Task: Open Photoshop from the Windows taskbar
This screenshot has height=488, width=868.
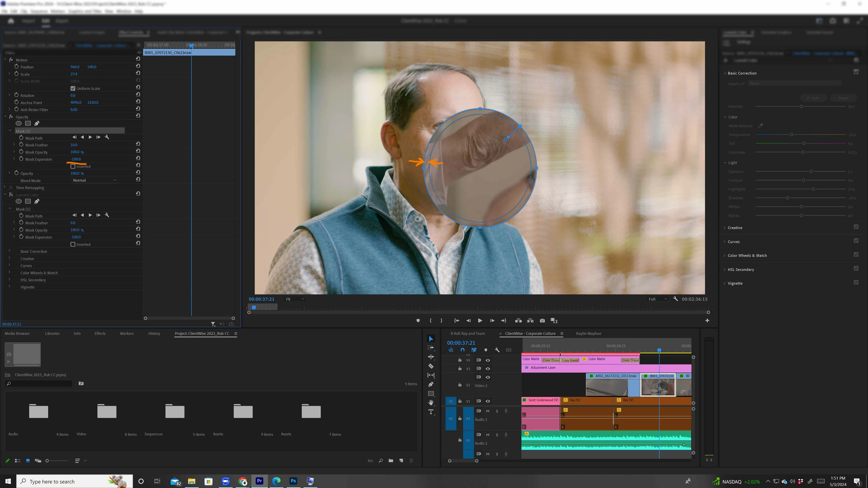Action: tap(293, 481)
